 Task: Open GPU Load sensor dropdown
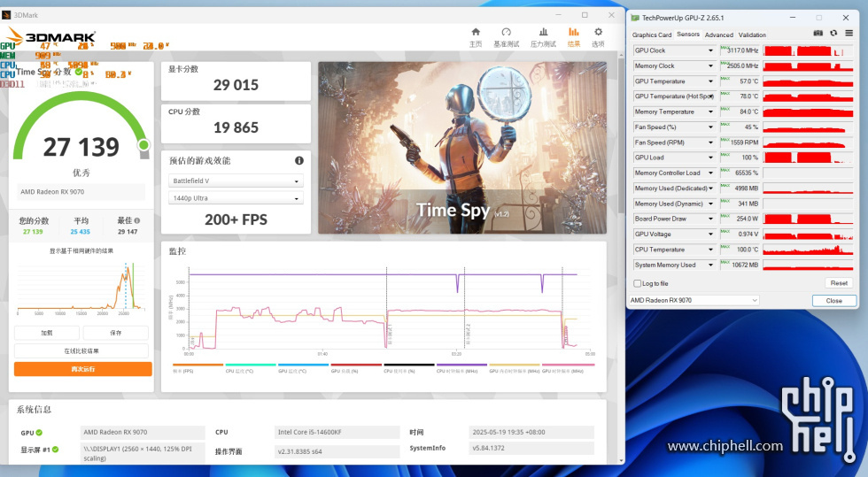[710, 158]
